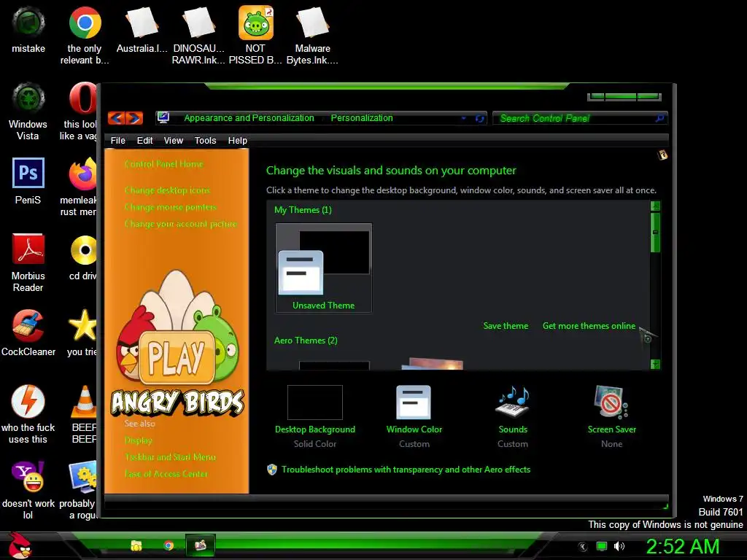
Task: Click the Angry Birds start button
Action: point(20,545)
